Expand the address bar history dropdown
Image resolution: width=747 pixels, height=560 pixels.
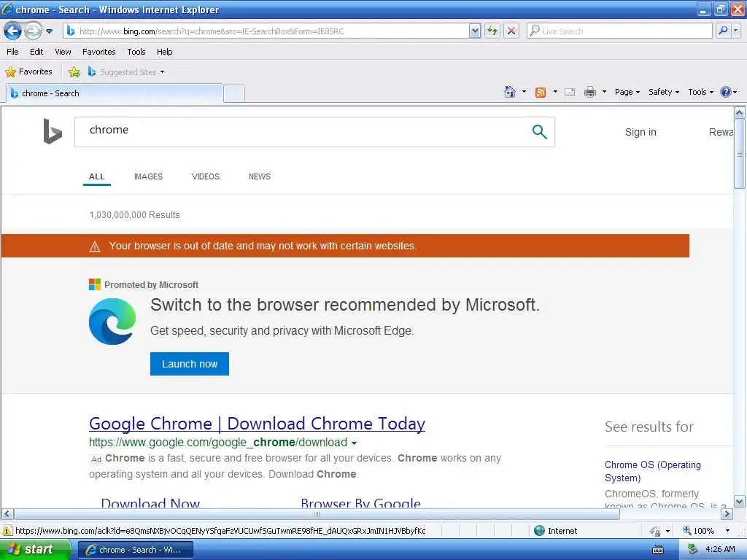point(475,31)
